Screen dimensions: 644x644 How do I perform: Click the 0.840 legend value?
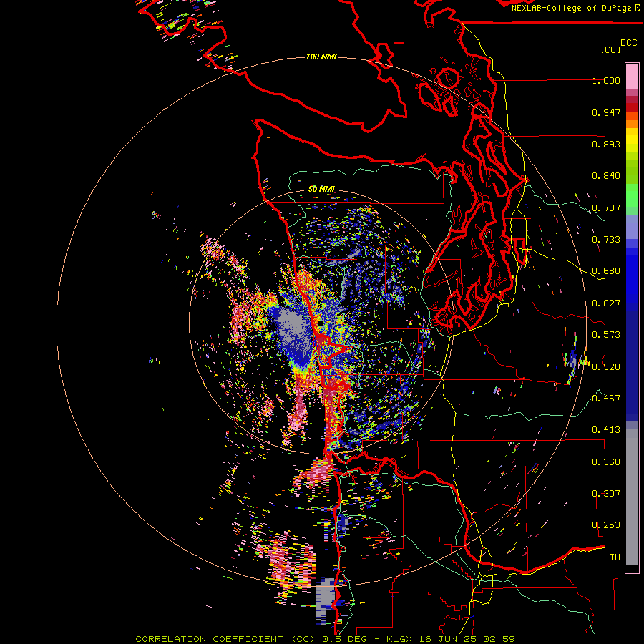point(606,176)
